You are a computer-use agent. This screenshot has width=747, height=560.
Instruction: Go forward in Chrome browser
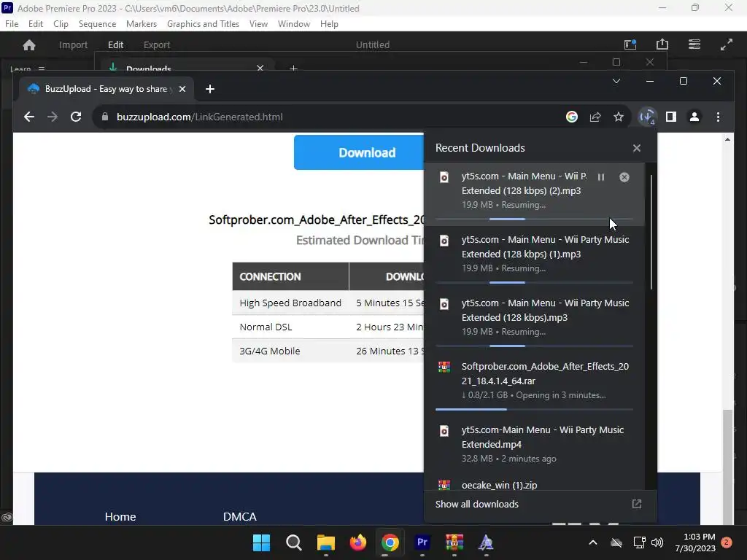(x=53, y=117)
